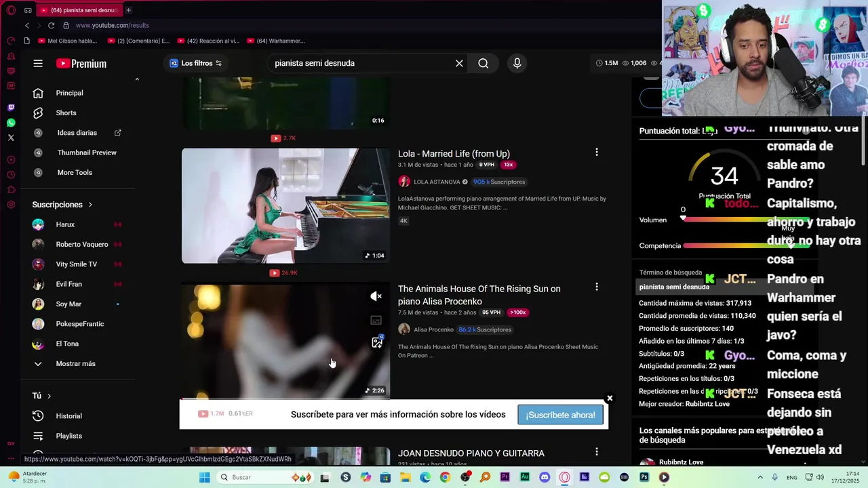Click the ¡Suscríbete ahora! button

pyautogui.click(x=560, y=415)
